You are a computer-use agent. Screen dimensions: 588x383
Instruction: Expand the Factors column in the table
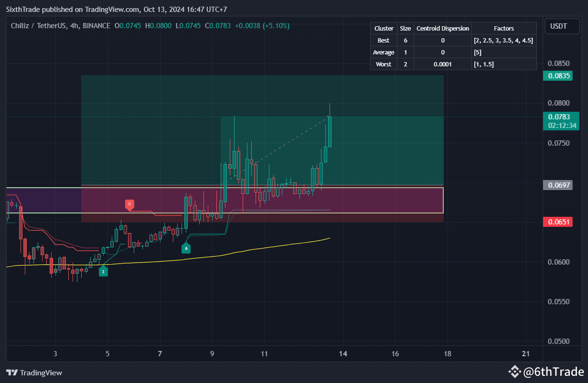click(504, 28)
